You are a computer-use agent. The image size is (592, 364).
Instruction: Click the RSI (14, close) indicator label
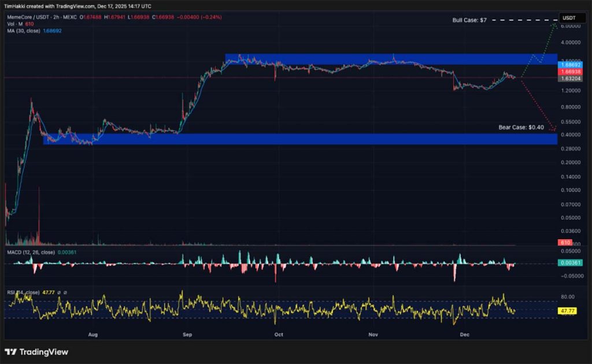23,292
